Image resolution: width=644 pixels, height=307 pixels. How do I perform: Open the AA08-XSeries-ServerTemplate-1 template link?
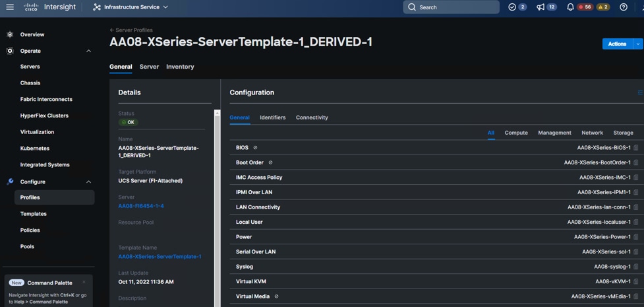(160, 257)
